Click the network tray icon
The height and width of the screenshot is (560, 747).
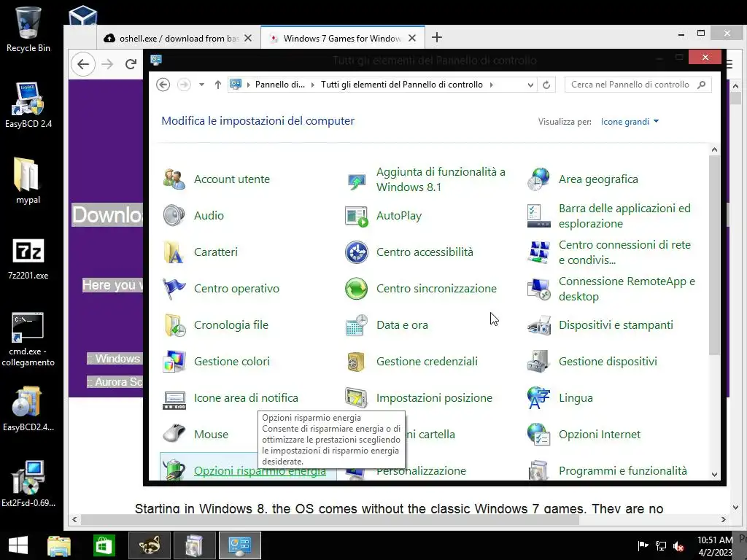click(x=661, y=546)
